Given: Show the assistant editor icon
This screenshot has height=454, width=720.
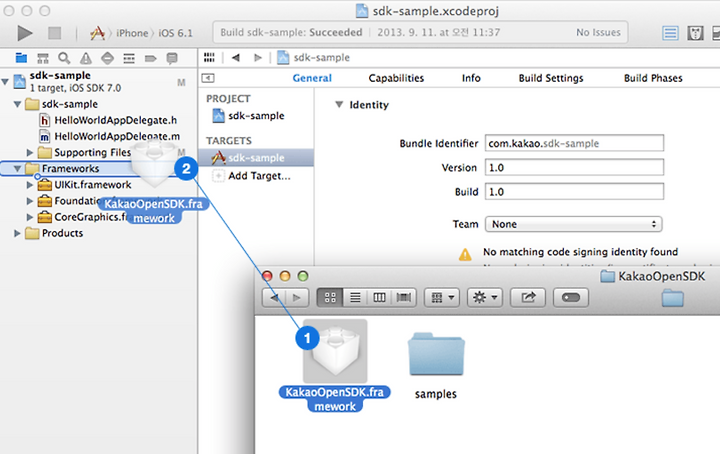Looking at the screenshot, I should 695,33.
